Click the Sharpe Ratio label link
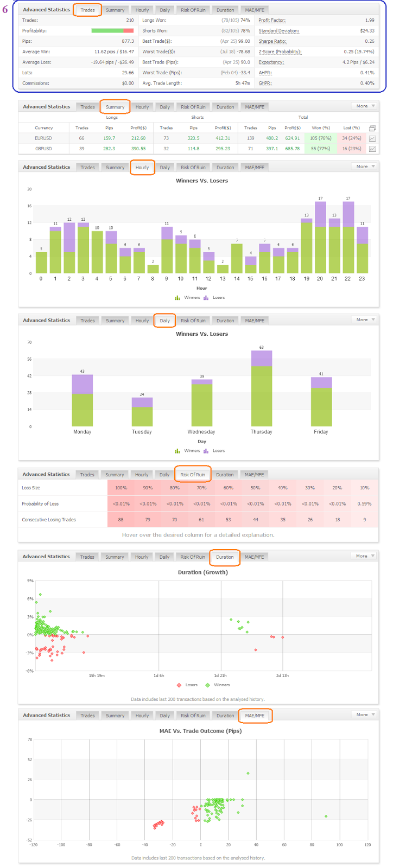 point(272,41)
